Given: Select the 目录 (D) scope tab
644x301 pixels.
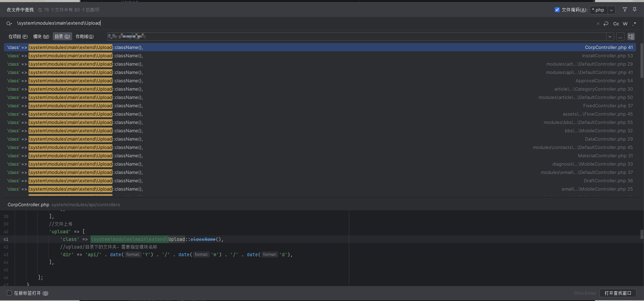Looking at the screenshot, I should click(62, 36).
